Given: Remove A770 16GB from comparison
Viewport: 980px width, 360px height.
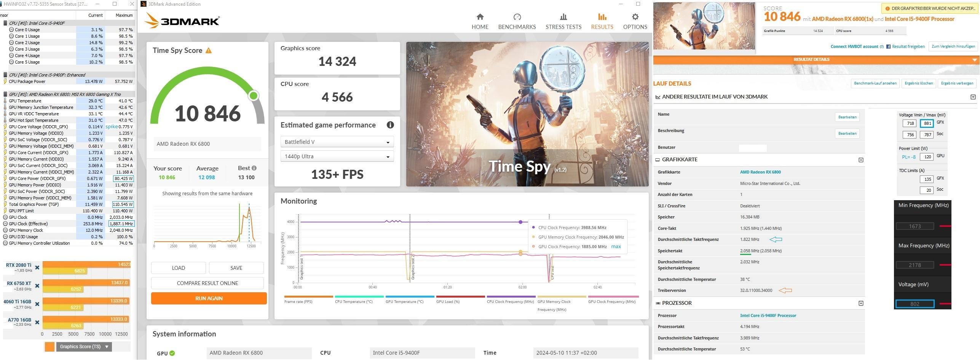Looking at the screenshot, I should click(37, 322).
